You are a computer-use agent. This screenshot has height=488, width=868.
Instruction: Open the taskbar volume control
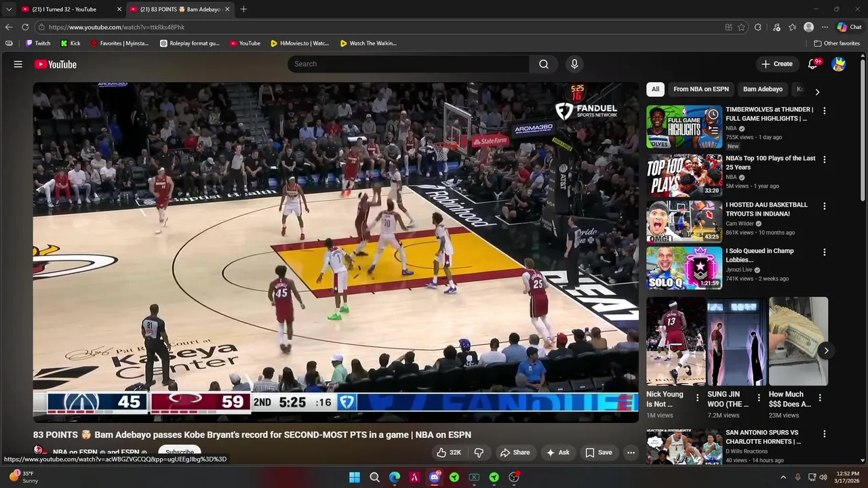click(x=823, y=477)
